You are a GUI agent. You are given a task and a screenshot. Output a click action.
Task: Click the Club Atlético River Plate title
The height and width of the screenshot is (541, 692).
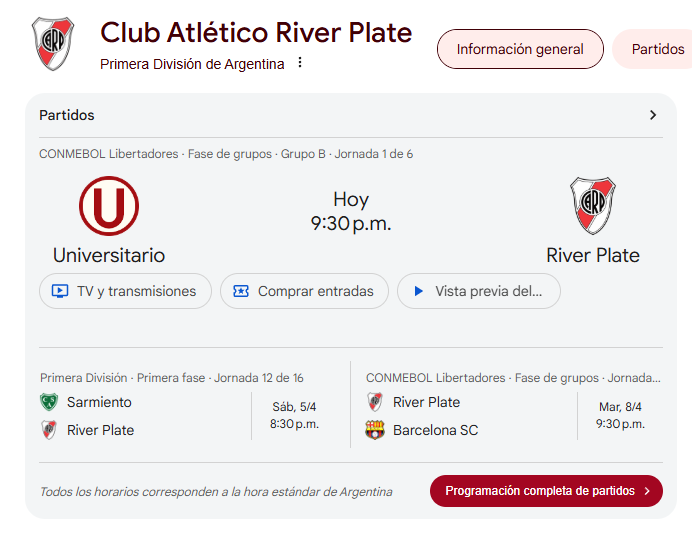pos(256,33)
